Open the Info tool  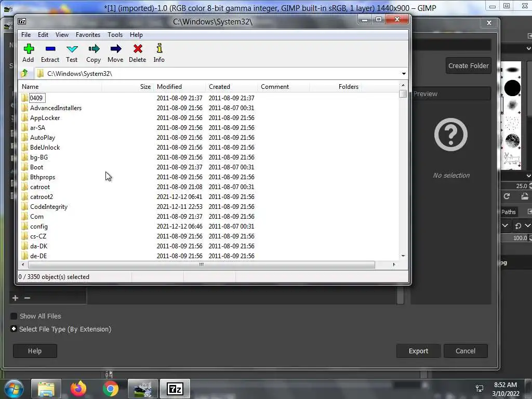159,53
